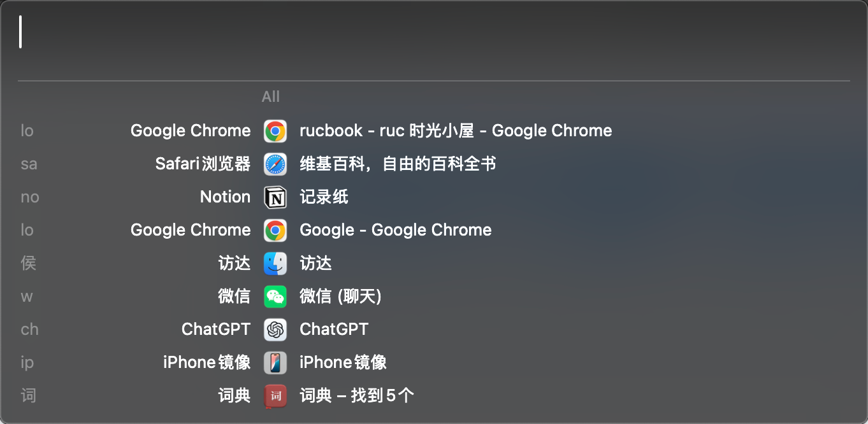Click the app name 'Notion'
The height and width of the screenshot is (424, 868).
(225, 197)
